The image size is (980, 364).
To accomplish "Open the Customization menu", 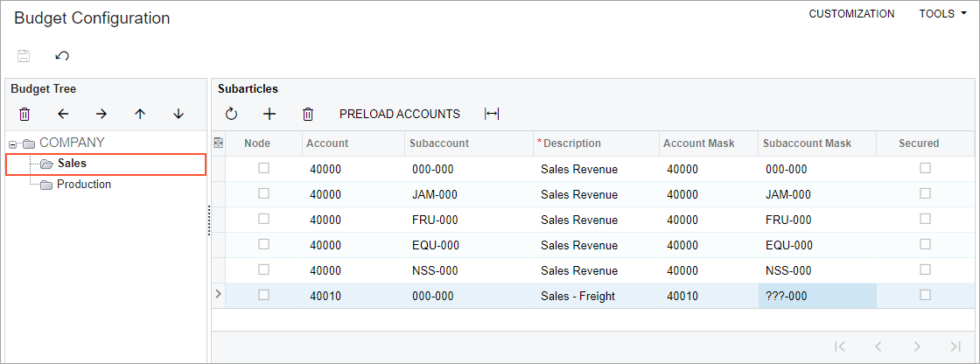I will click(850, 14).
